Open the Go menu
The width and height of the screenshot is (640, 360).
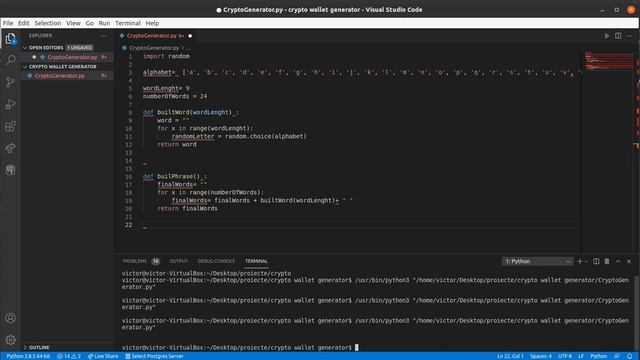[x=89, y=23]
